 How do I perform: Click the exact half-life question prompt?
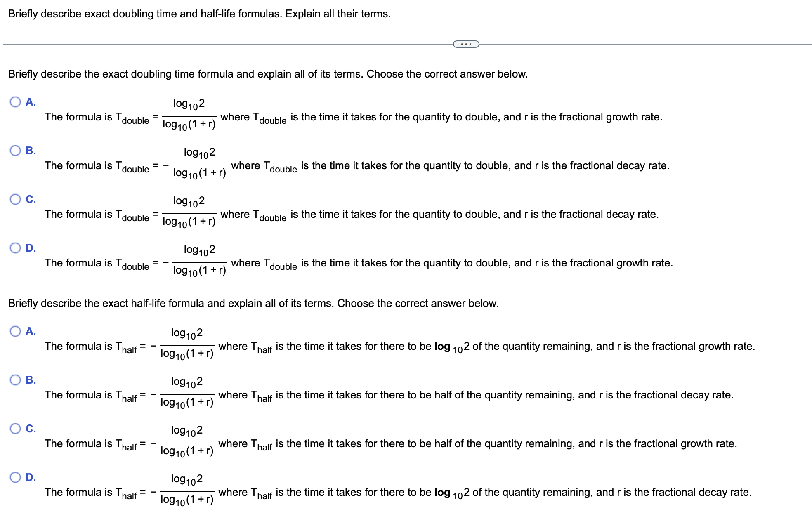tap(253, 304)
